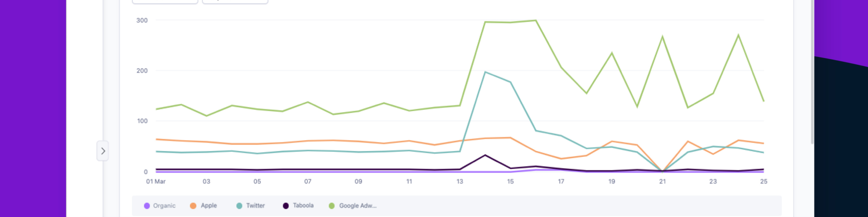Click the orange Apple legend dot
This screenshot has width=868, height=217.
pos(193,206)
